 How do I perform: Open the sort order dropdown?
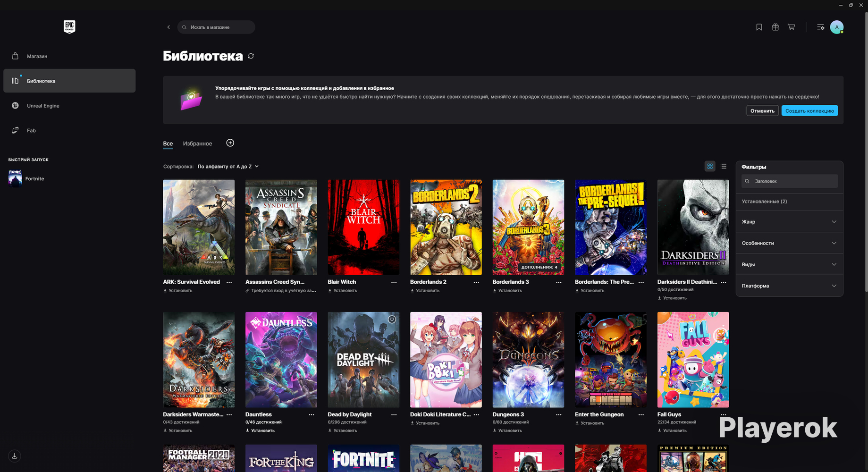tap(228, 167)
